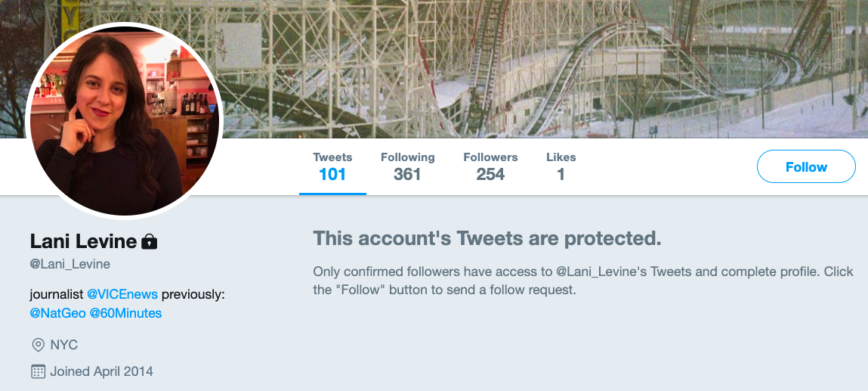Screen dimensions: 868x391
Task: Click the @Lani_Levine handle under name
Action: [x=70, y=264]
